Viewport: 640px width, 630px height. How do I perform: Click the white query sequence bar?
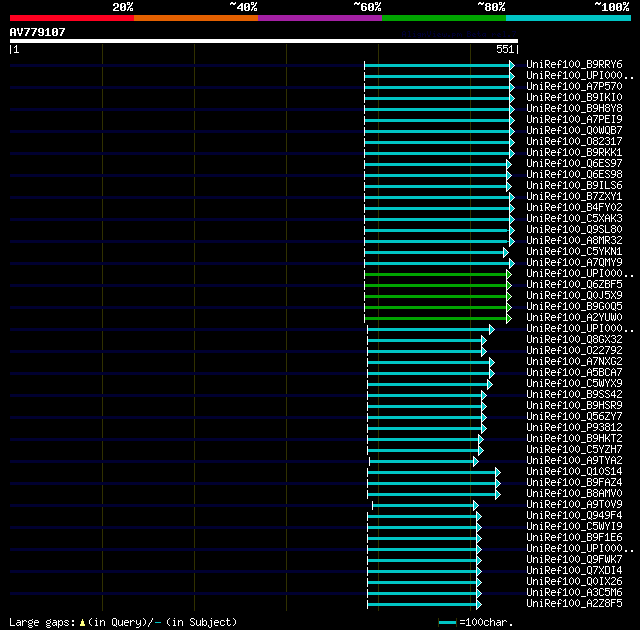(264, 41)
